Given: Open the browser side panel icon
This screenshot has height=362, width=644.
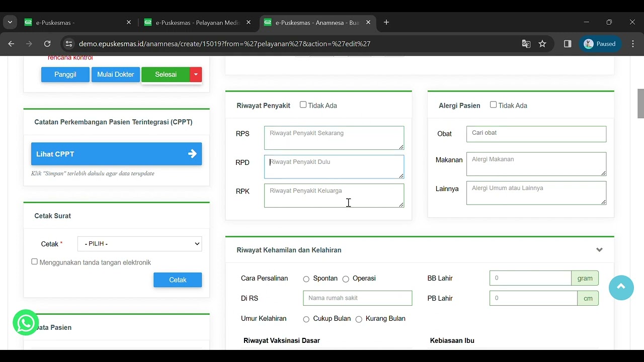Looking at the screenshot, I should [568, 44].
